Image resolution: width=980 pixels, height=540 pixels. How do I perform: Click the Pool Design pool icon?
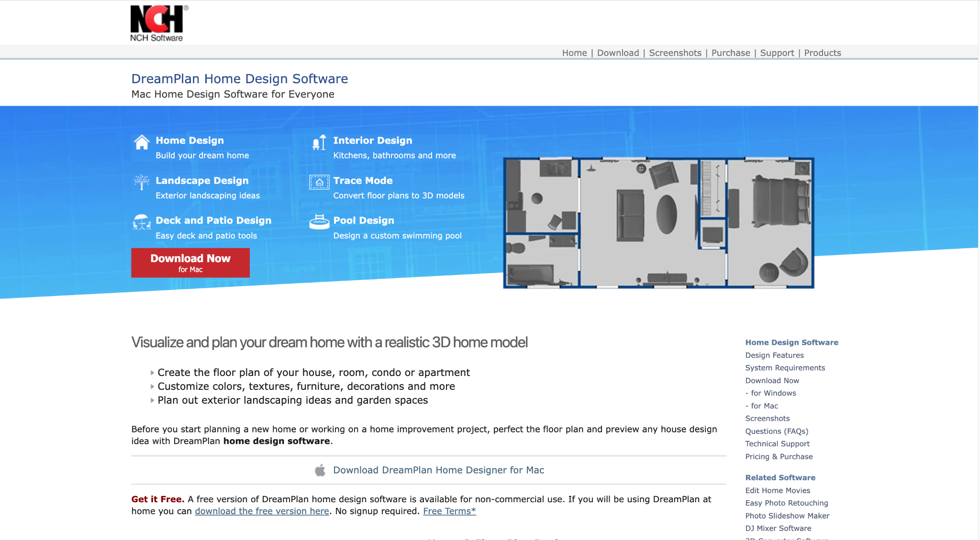[319, 222]
